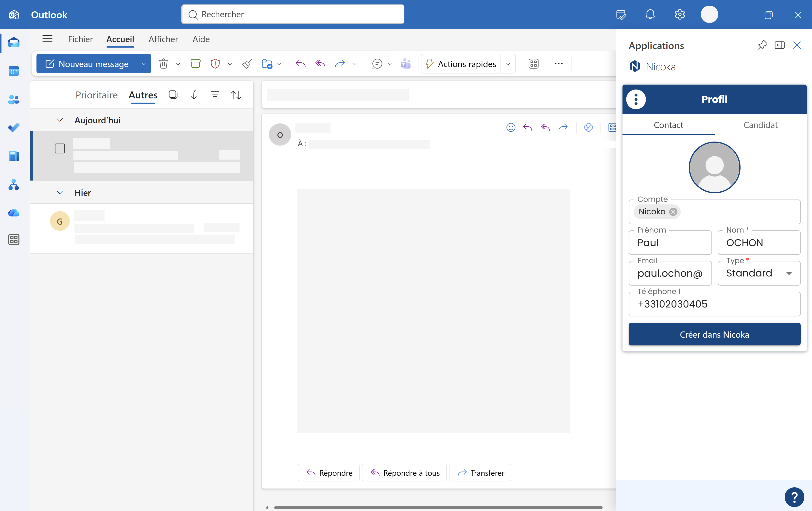Screen dimensions: 812x511
Task: Pin the Applications pane
Action: coord(762,45)
